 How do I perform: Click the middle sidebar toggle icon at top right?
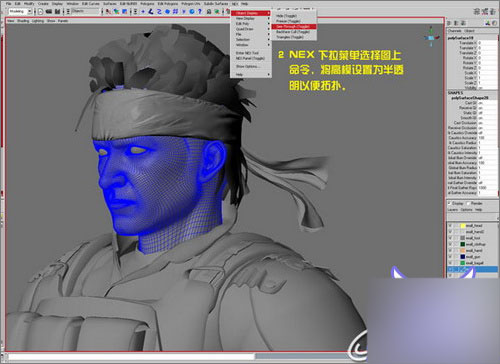pos(485,12)
